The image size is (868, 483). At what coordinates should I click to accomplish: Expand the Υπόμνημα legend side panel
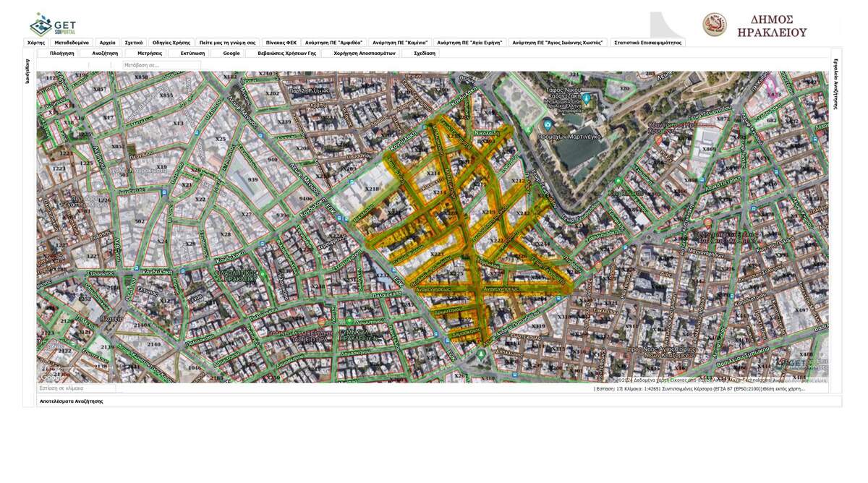[28, 71]
